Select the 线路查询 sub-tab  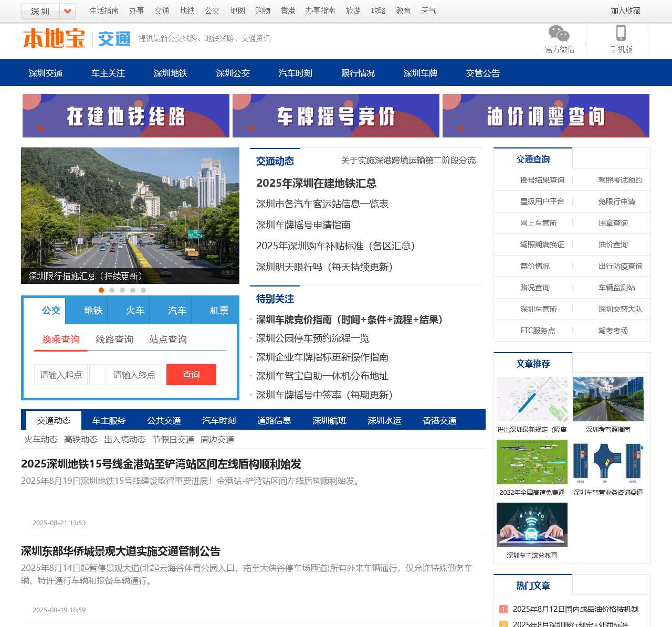114,339
